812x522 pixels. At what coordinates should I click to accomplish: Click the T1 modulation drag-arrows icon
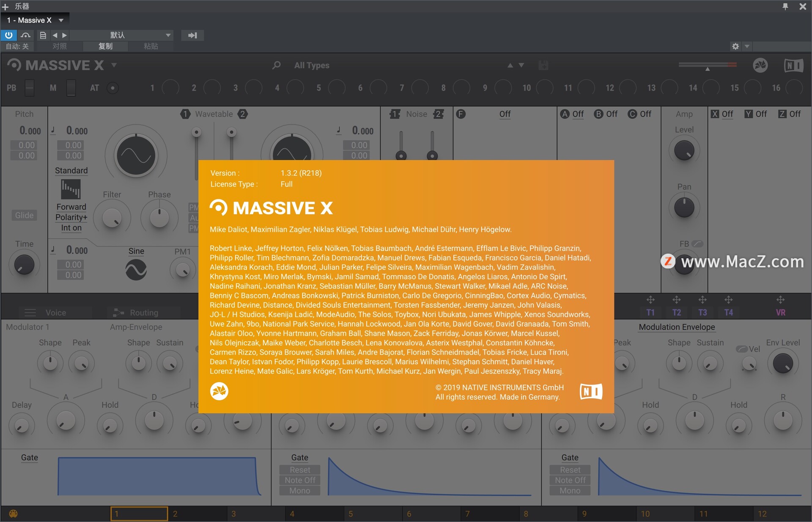(x=650, y=300)
